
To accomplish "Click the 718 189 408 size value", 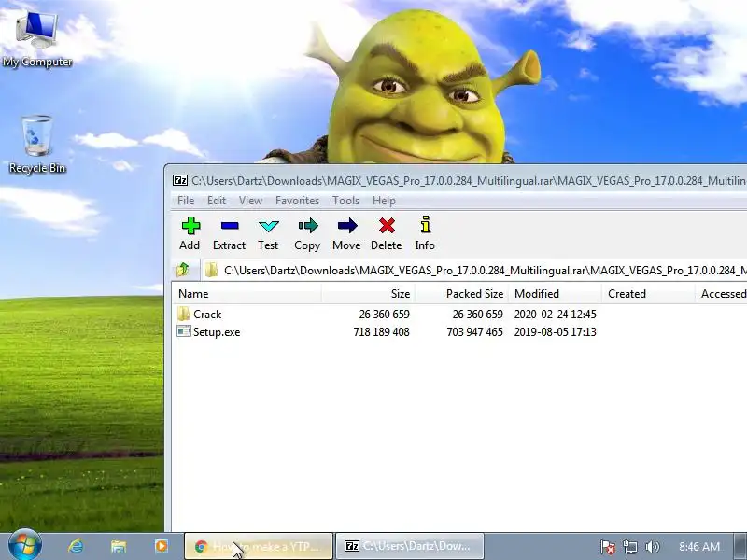I will pyautogui.click(x=381, y=332).
